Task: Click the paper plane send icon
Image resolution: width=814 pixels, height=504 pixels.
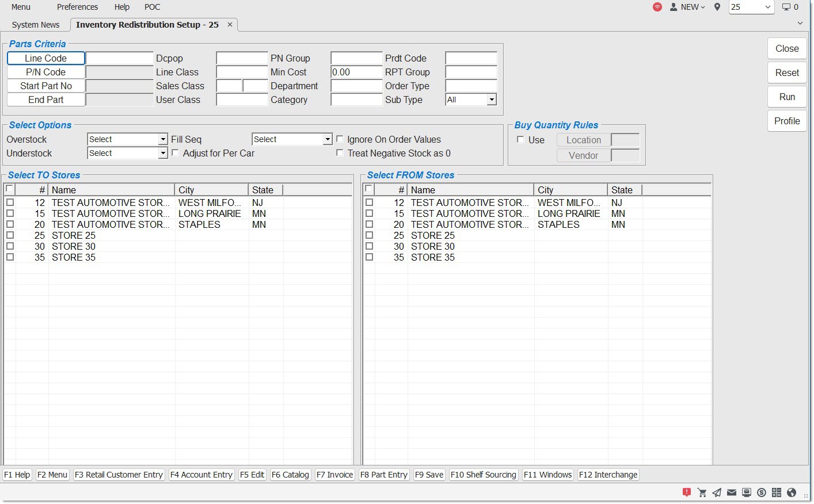Action: (x=717, y=492)
